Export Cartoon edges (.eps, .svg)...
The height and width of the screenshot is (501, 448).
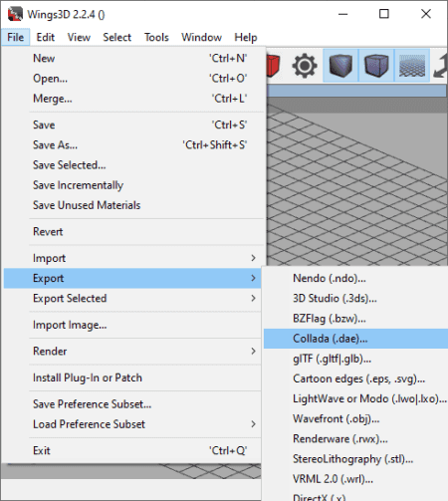tap(355, 378)
